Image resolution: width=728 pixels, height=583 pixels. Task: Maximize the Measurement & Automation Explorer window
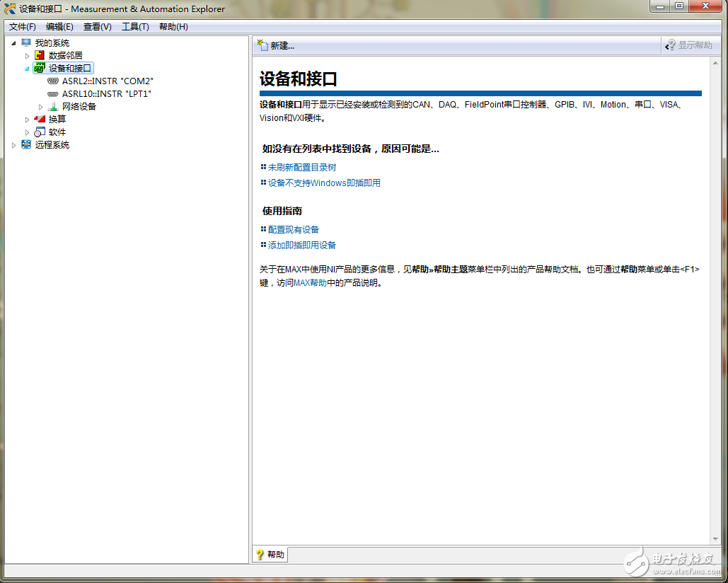tap(679, 6)
